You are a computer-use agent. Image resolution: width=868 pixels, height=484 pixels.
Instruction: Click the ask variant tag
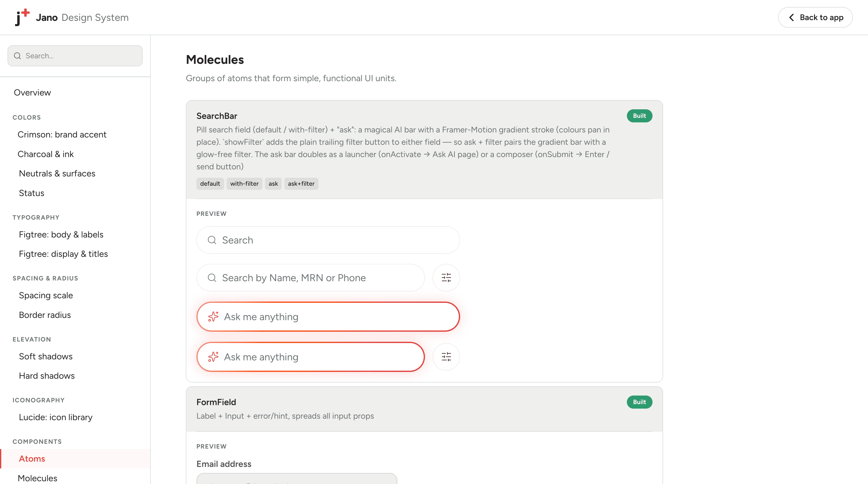(273, 183)
